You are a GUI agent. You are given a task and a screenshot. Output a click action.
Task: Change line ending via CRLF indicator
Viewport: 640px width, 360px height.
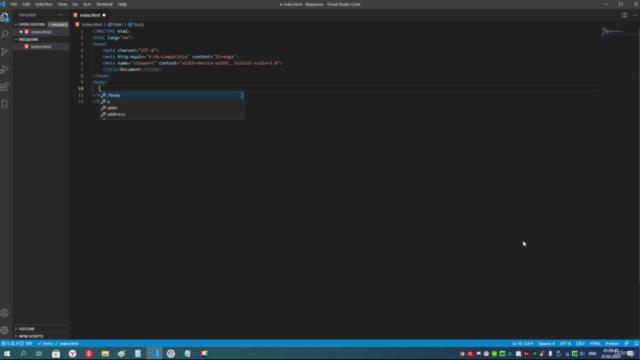(x=580, y=344)
